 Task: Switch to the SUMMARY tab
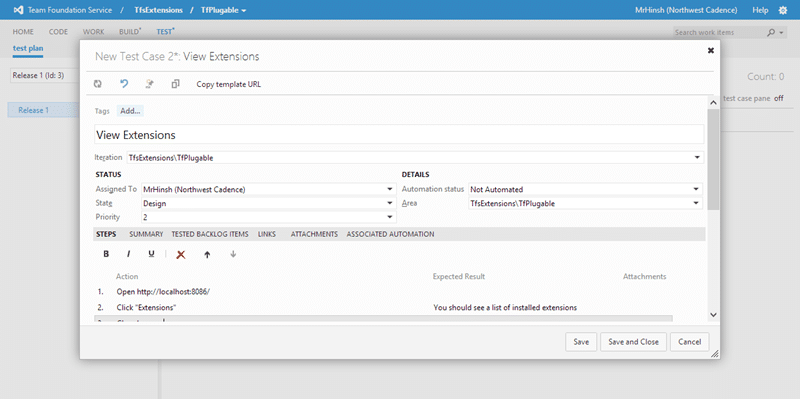pyautogui.click(x=146, y=234)
